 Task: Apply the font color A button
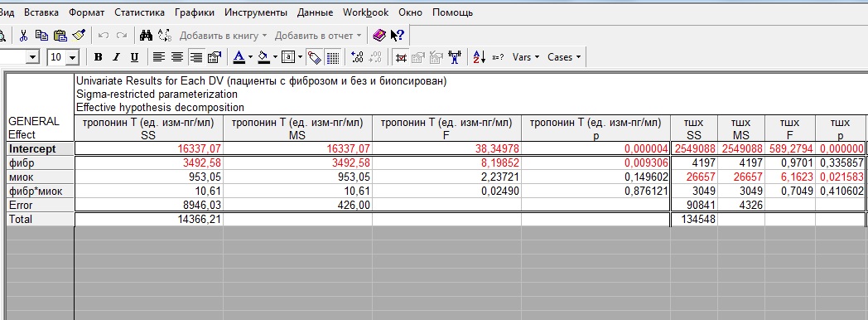click(239, 57)
